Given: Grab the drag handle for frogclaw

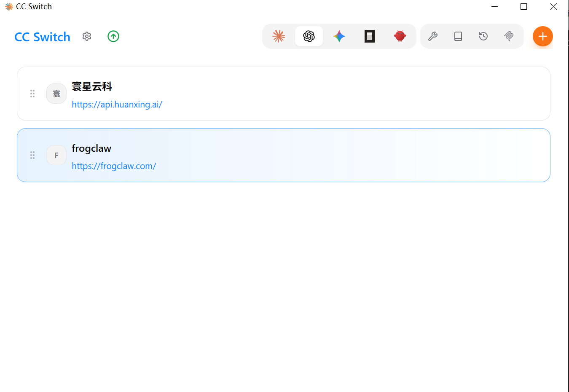Looking at the screenshot, I should tap(32, 155).
